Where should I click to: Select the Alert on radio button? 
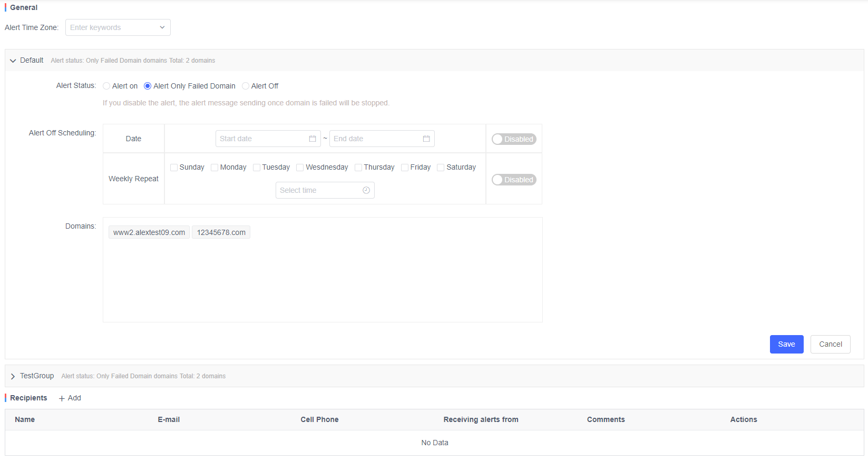coord(106,86)
